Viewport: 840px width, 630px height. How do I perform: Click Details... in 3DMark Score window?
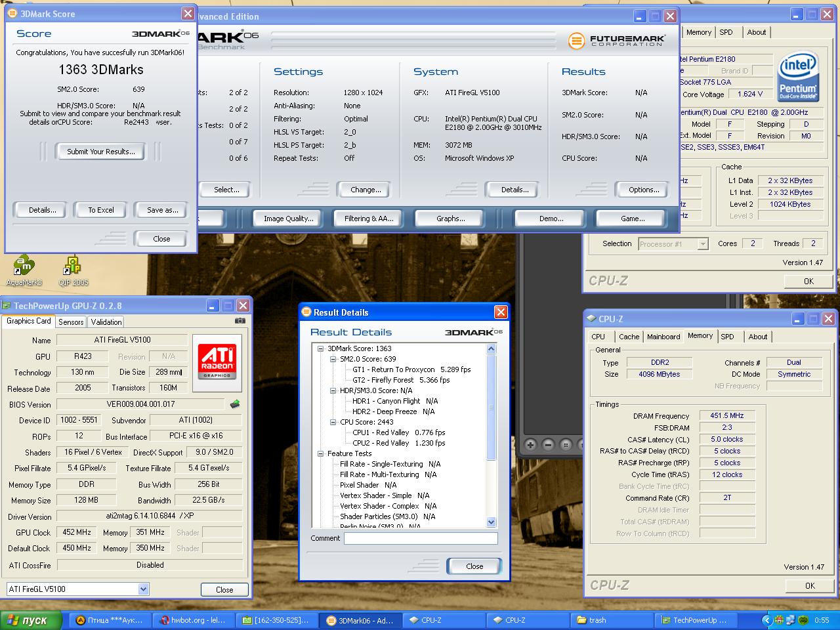[x=42, y=210]
